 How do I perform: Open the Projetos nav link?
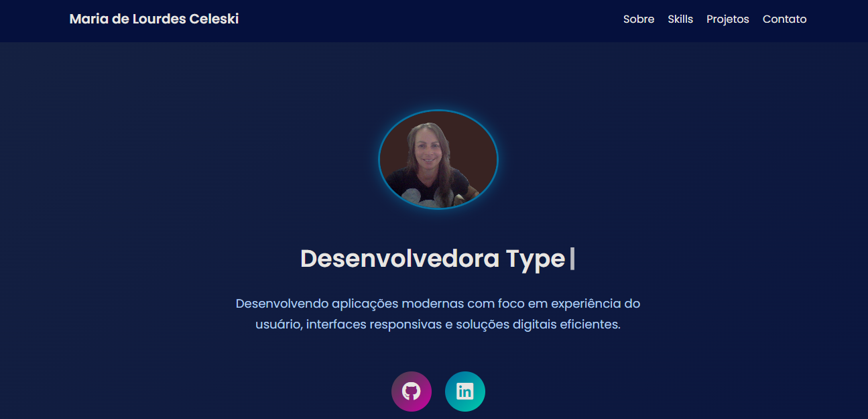[x=727, y=19]
